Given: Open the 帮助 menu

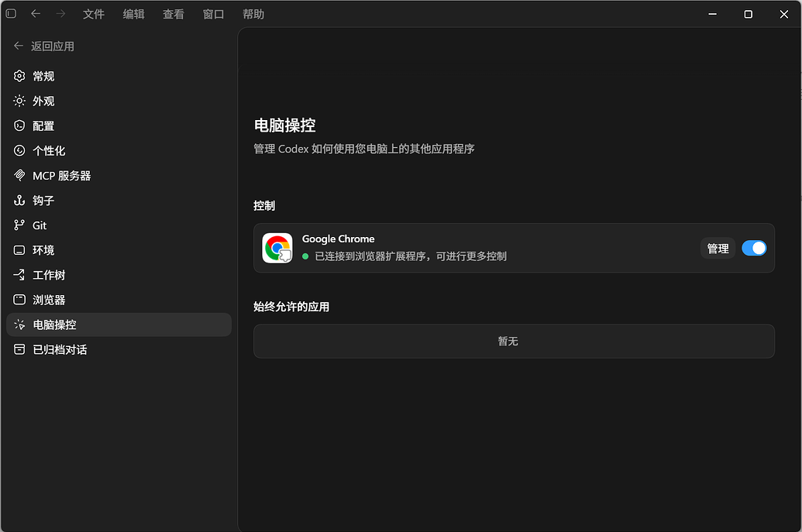Looking at the screenshot, I should [253, 14].
